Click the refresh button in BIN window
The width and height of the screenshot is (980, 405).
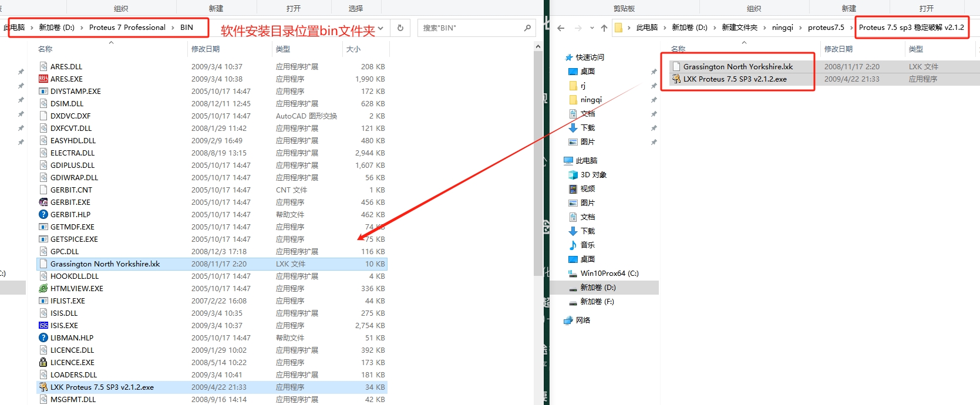point(400,28)
